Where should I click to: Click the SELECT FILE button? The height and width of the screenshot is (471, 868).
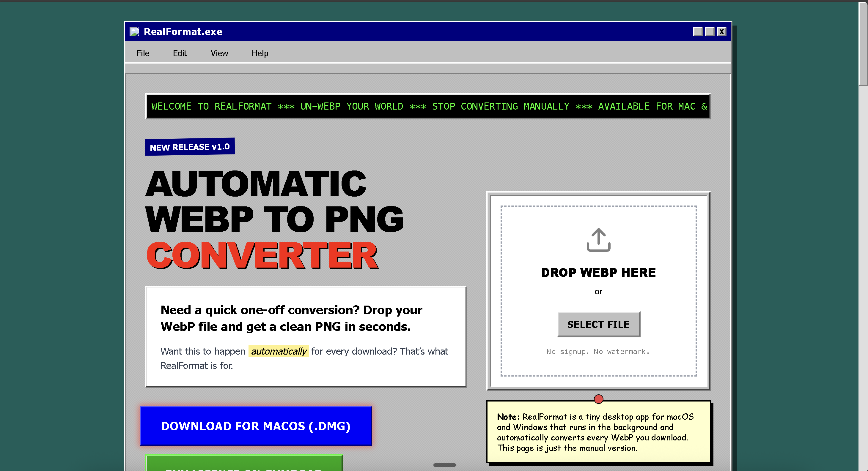[x=598, y=324]
